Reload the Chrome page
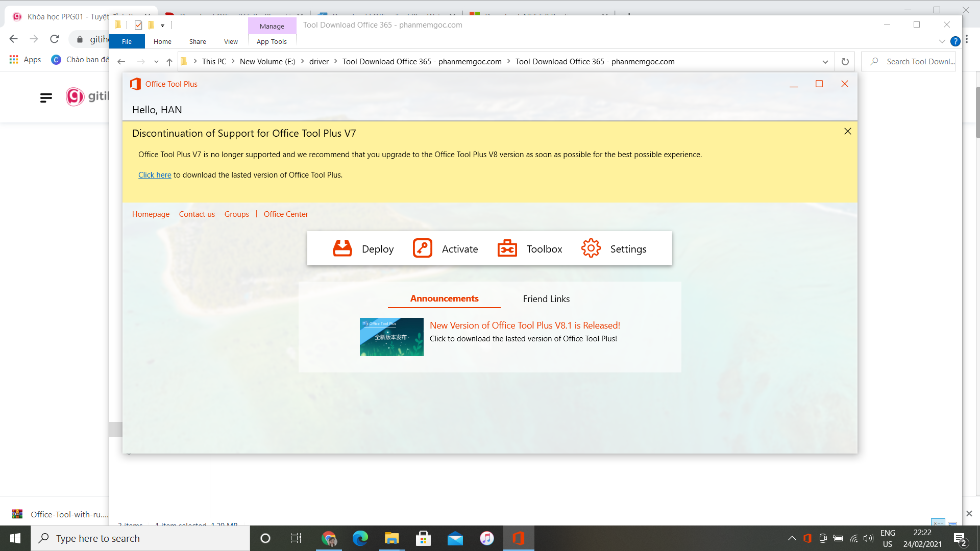Image resolution: width=980 pixels, height=551 pixels. pos(55,39)
